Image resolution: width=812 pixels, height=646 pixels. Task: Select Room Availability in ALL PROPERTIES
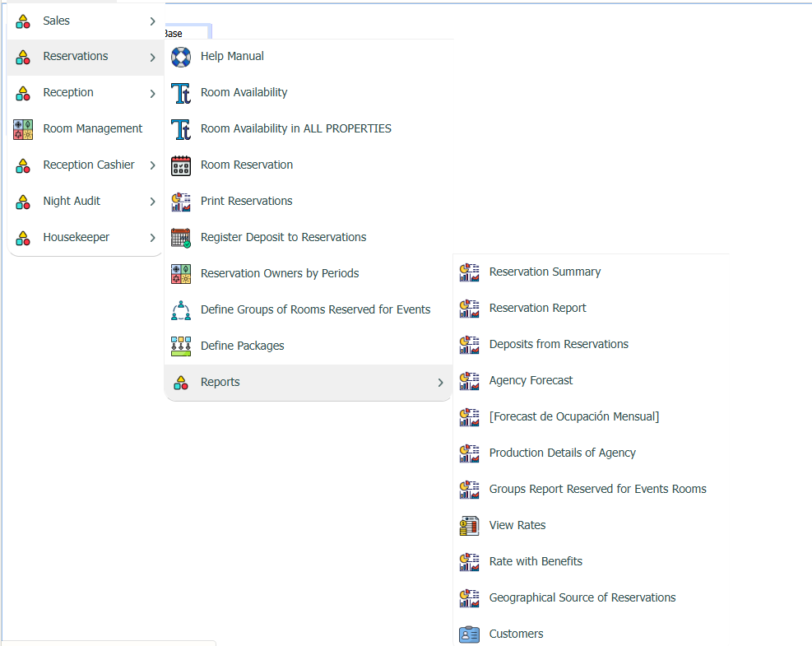click(295, 129)
